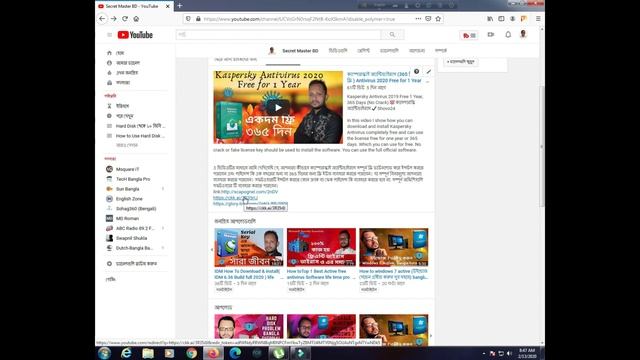640x360 pixels.
Task: Click the browser forward arrow
Action: [x=113, y=19]
